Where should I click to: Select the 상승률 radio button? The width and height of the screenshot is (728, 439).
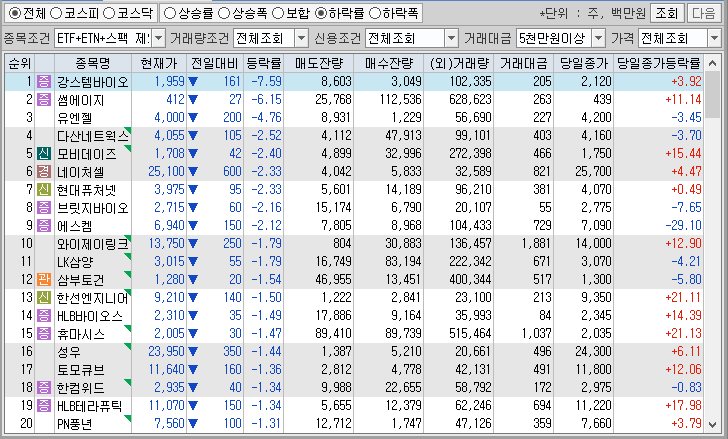coord(170,13)
